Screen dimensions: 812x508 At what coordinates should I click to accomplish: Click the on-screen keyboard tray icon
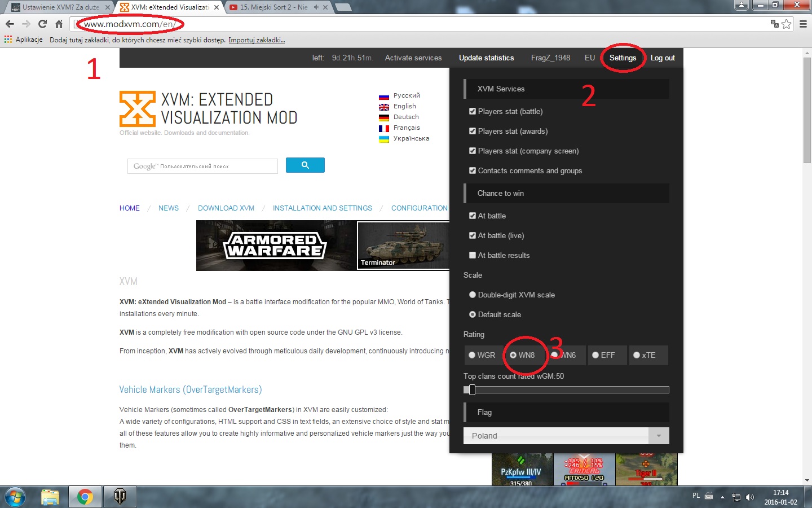pyautogui.click(x=709, y=497)
